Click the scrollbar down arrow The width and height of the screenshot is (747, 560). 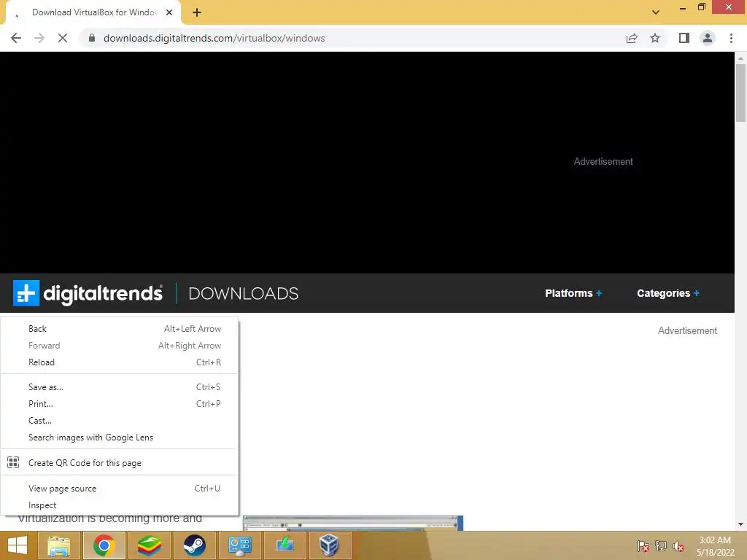pyautogui.click(x=740, y=524)
